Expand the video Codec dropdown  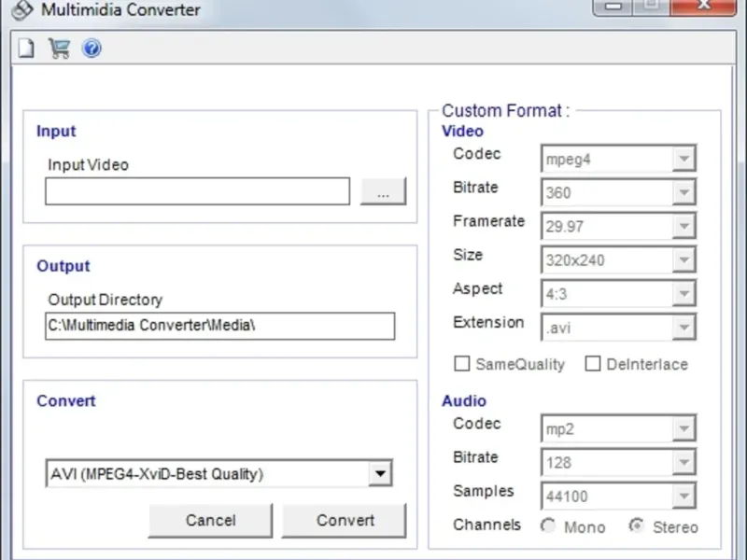pos(684,160)
